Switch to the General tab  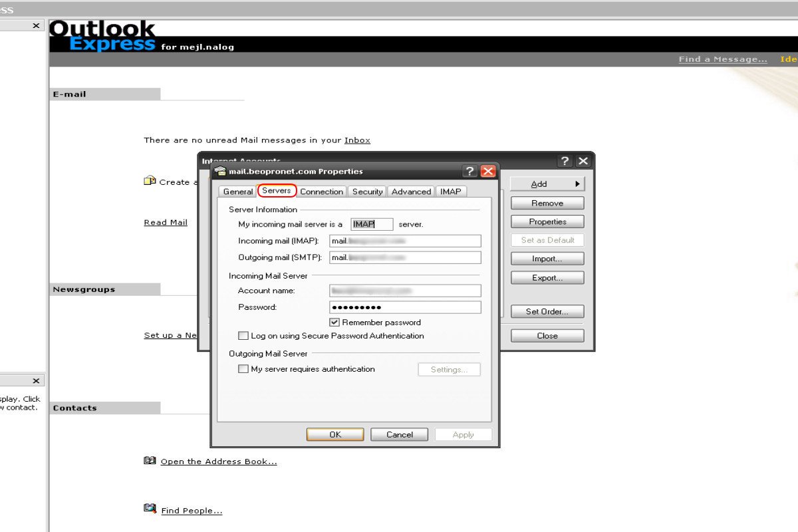[x=237, y=192]
